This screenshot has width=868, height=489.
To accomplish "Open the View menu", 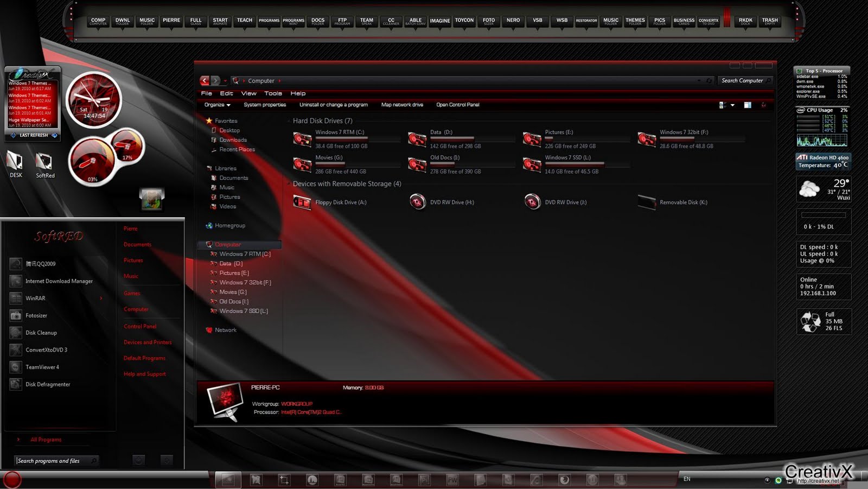I will [248, 93].
